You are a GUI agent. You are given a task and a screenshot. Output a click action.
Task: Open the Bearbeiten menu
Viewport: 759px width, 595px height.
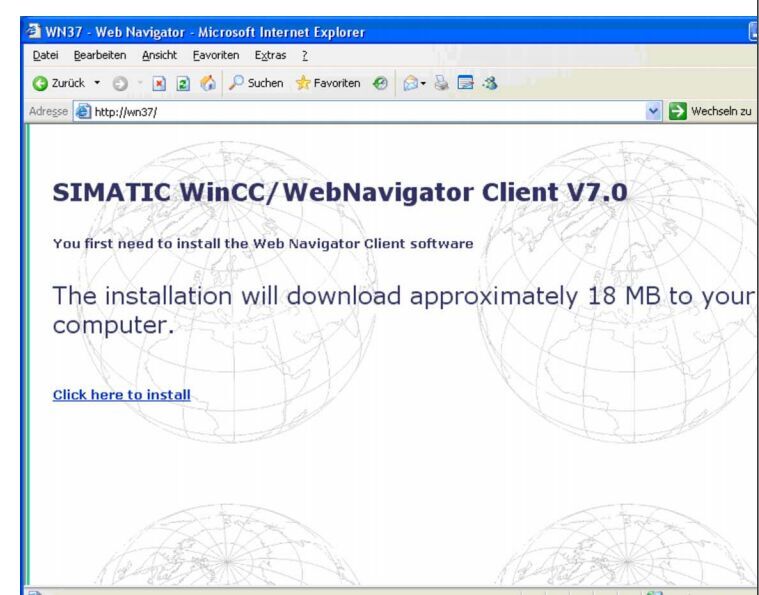[x=100, y=56]
